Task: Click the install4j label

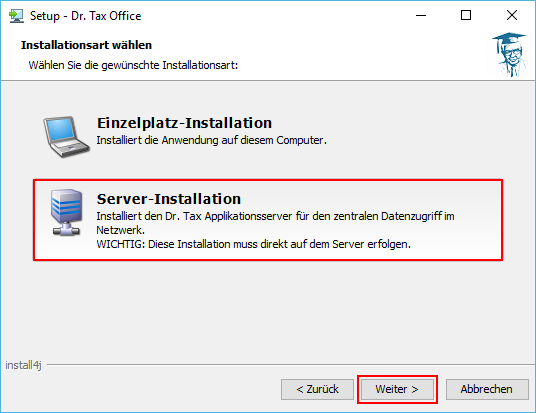Action: click(23, 365)
